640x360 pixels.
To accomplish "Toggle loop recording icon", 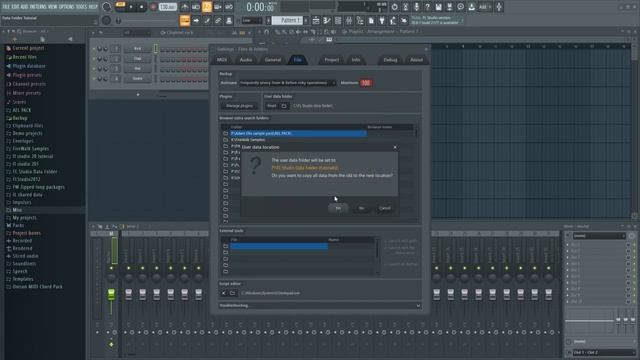I will (x=229, y=7).
